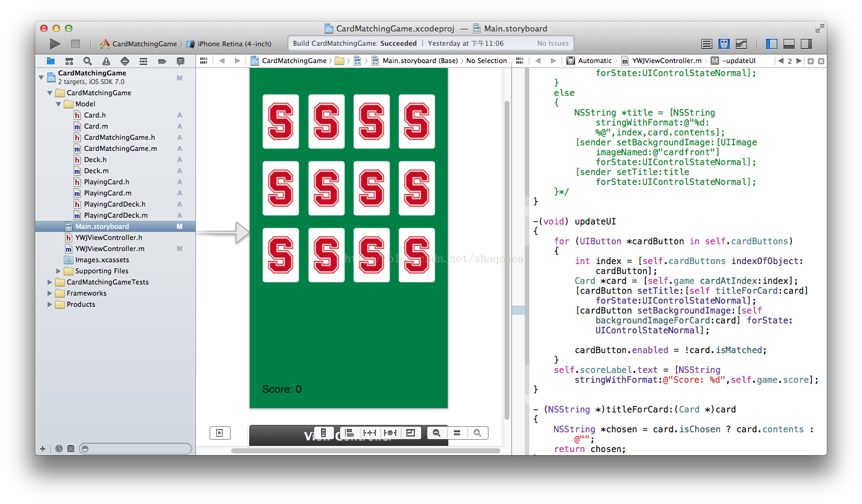
Task: Select the Score: 0 label on canvas
Action: point(282,389)
